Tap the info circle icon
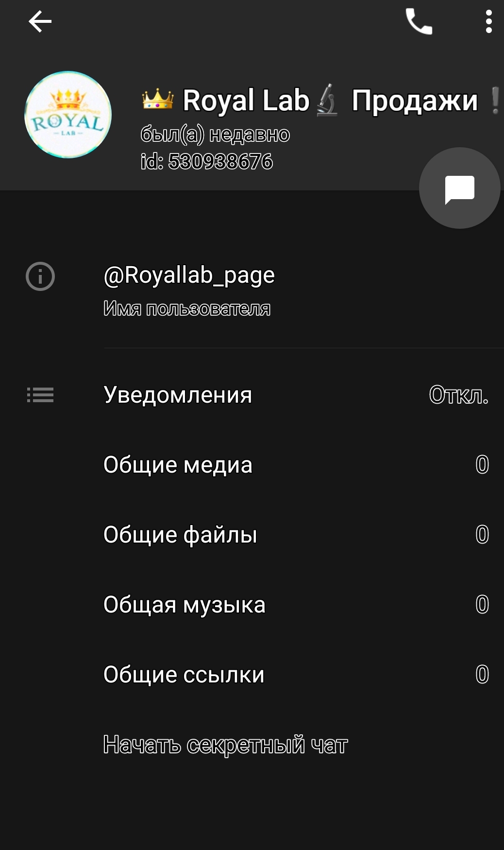The image size is (504, 850). [40, 276]
